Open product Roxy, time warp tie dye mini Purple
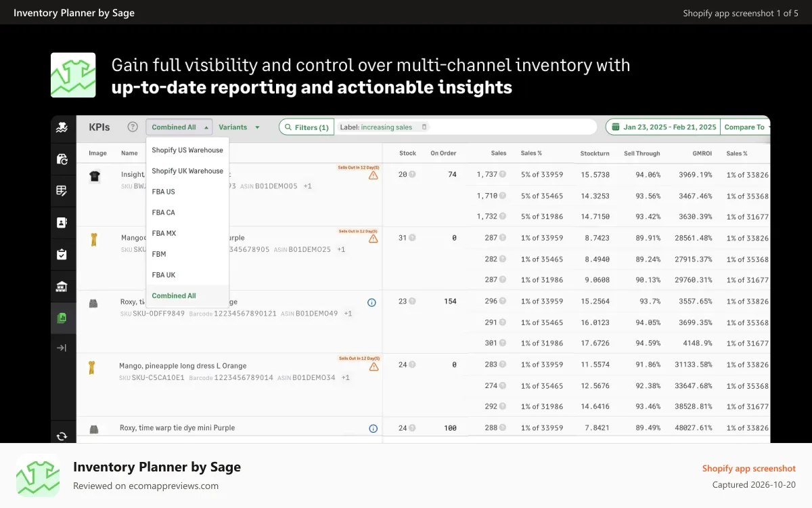 point(177,428)
